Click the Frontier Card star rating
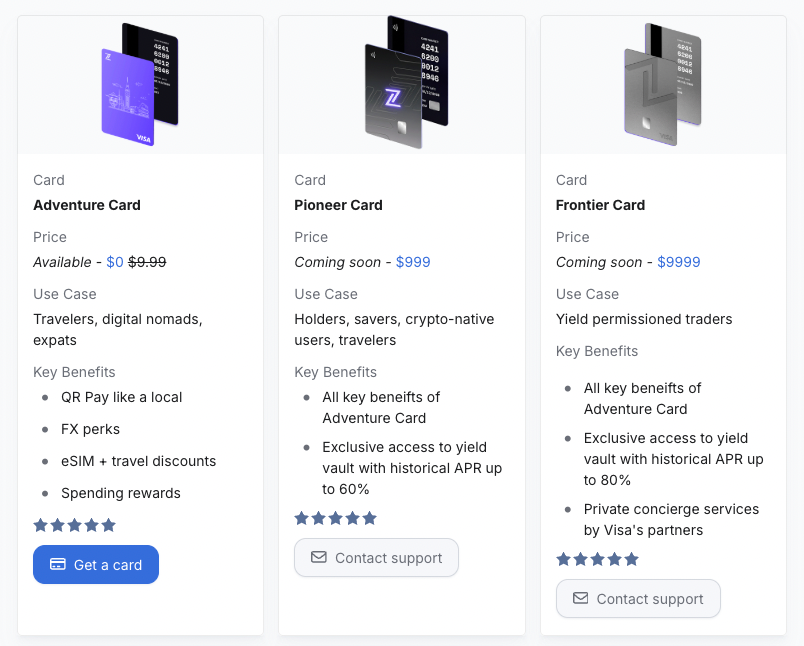This screenshot has height=646, width=804. 597,559
